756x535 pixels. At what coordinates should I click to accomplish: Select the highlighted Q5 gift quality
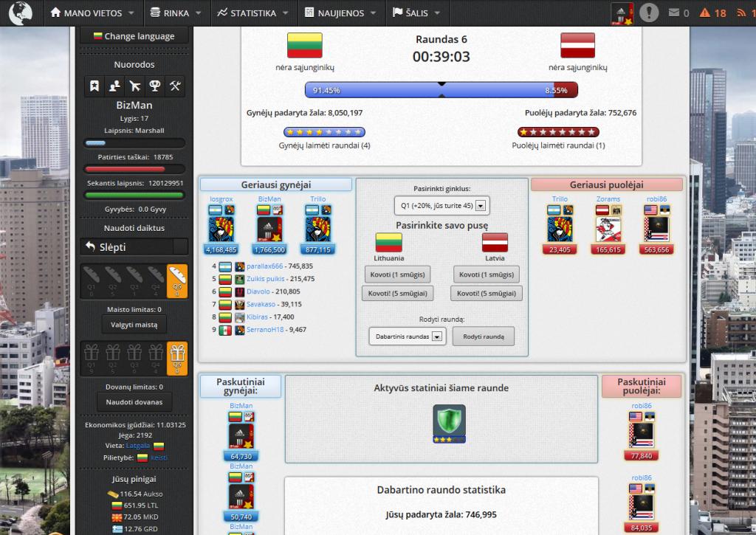click(x=177, y=358)
